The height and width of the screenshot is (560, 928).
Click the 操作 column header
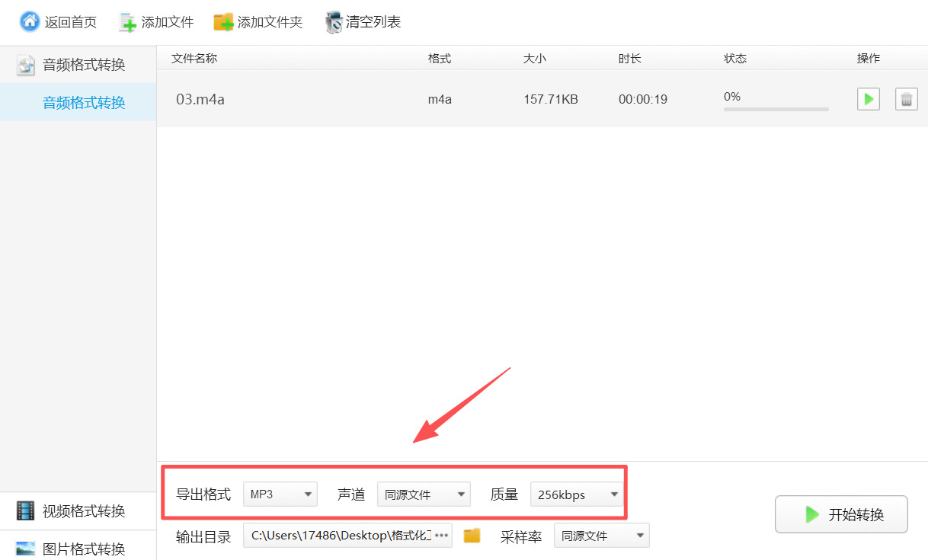click(869, 59)
